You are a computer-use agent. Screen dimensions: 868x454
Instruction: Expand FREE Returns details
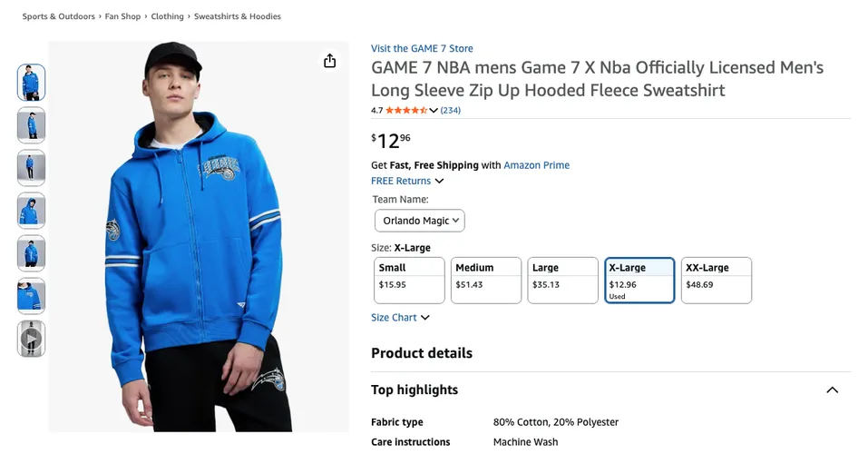click(x=407, y=181)
